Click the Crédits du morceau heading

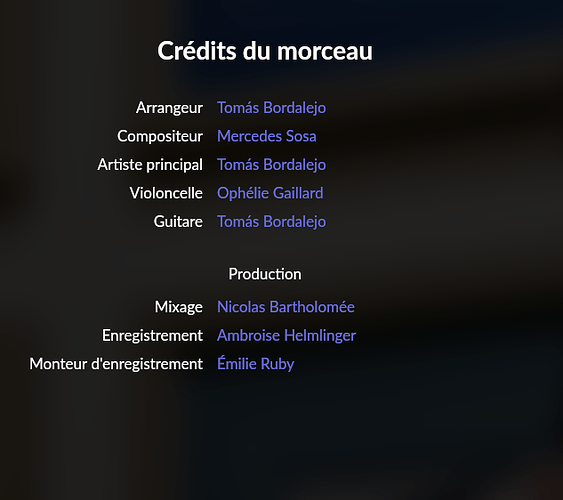point(265,51)
